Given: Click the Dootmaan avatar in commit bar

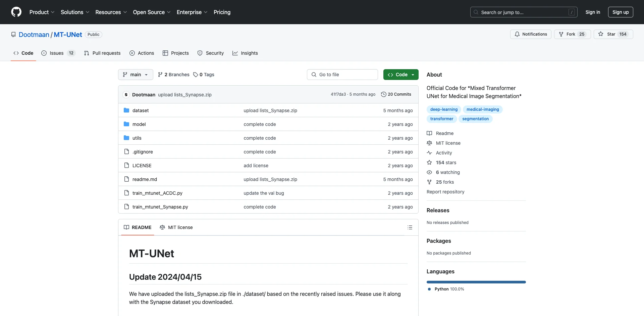Looking at the screenshot, I should 126,95.
